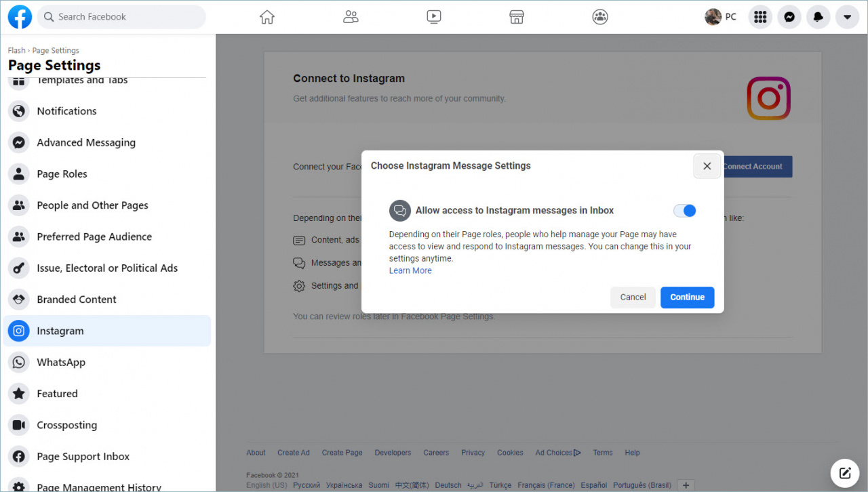Screen dimensions: 868x492
Task: Toggle Allow access to Instagram messages switch
Action: (684, 211)
